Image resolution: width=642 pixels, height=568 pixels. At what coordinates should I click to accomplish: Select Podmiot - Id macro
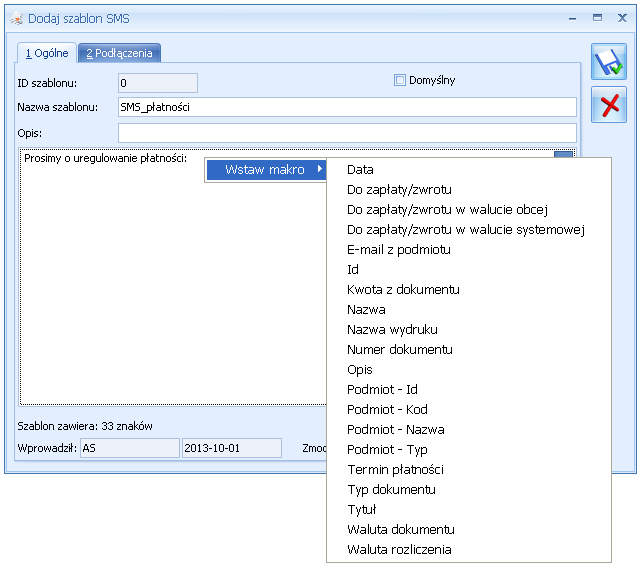(x=469, y=389)
